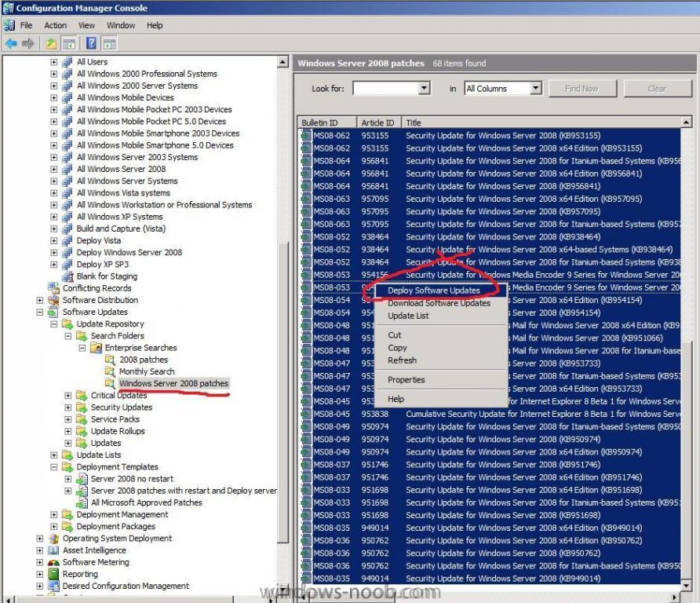
Task: Open the Action menu
Action: [x=56, y=25]
